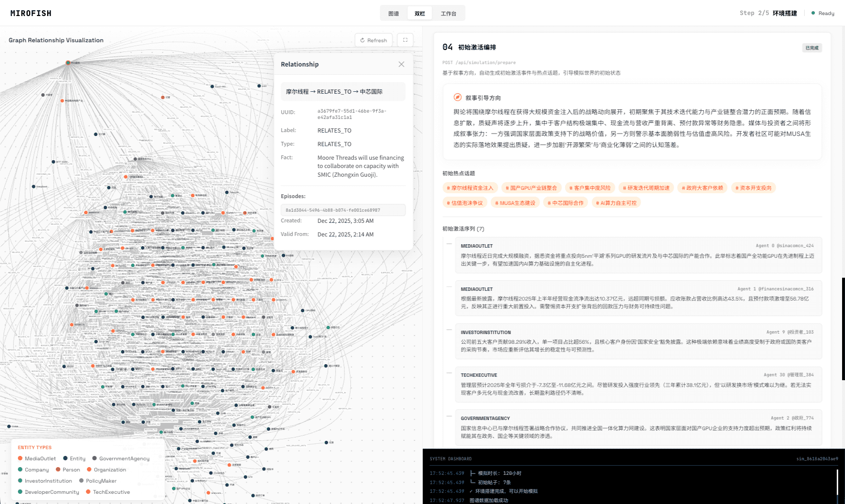Toggle DeveloperCommunity visibility in legend
This screenshot has width=845, height=504.
20,492
